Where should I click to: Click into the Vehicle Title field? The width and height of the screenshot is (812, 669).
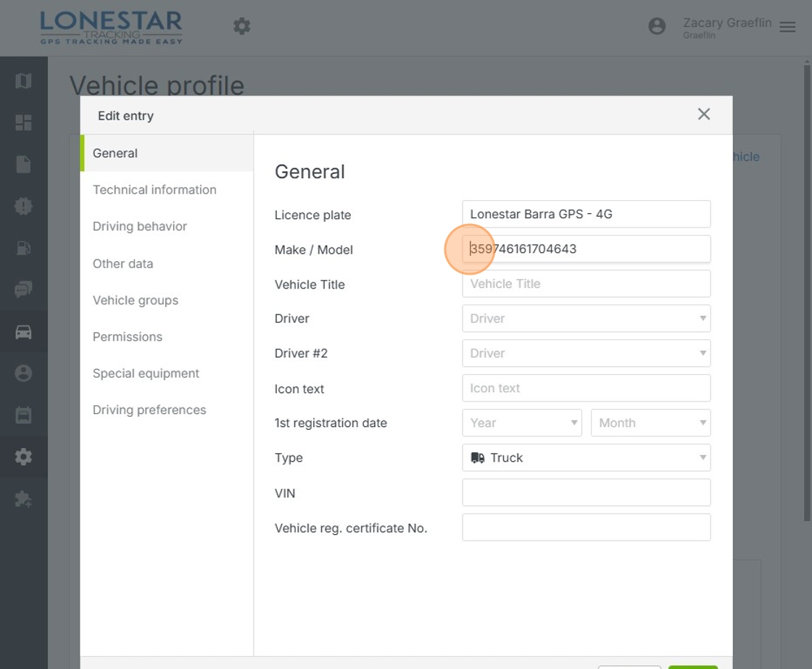tap(586, 284)
